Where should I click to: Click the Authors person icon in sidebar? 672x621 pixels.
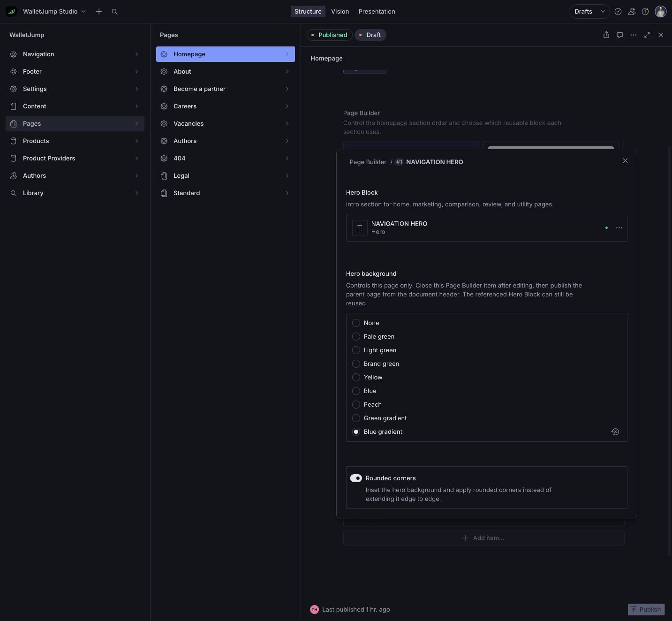coord(14,175)
